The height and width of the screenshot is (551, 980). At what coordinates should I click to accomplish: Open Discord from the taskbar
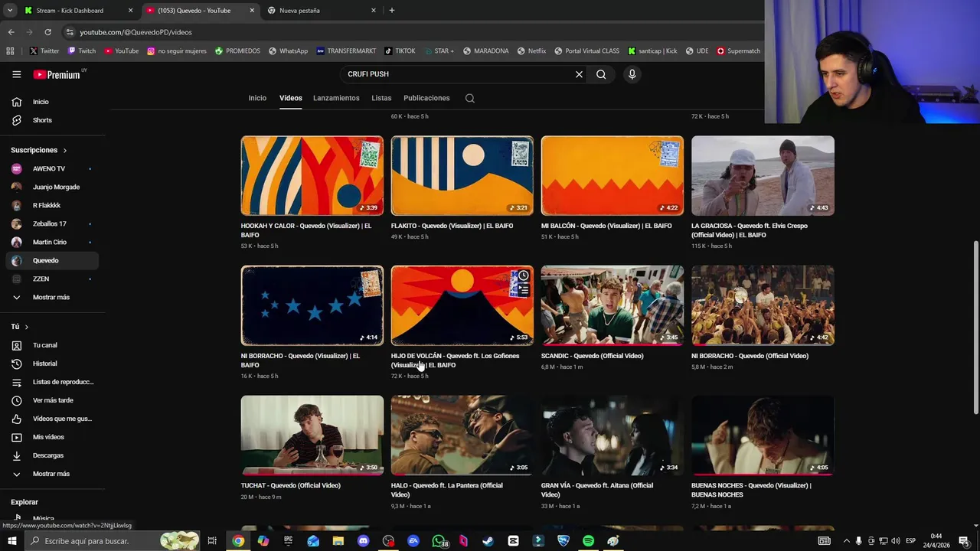tap(363, 541)
